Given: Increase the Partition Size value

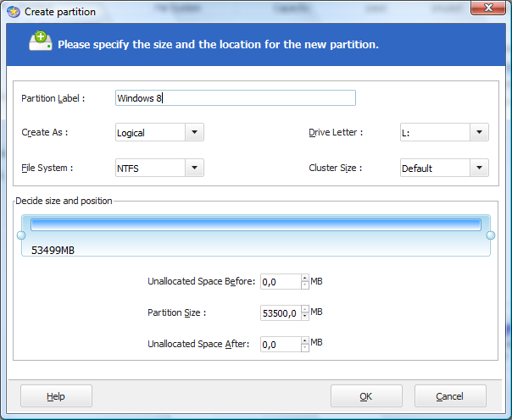Looking at the screenshot, I should (304, 309).
